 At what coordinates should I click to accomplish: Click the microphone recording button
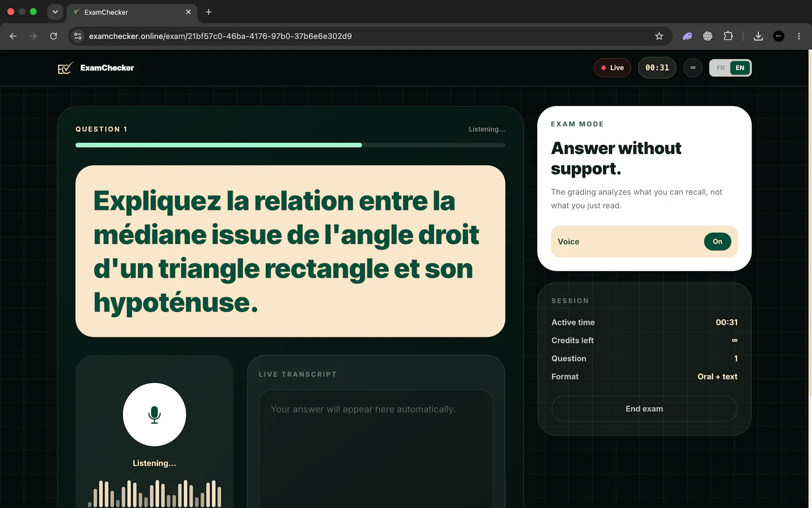(x=154, y=415)
